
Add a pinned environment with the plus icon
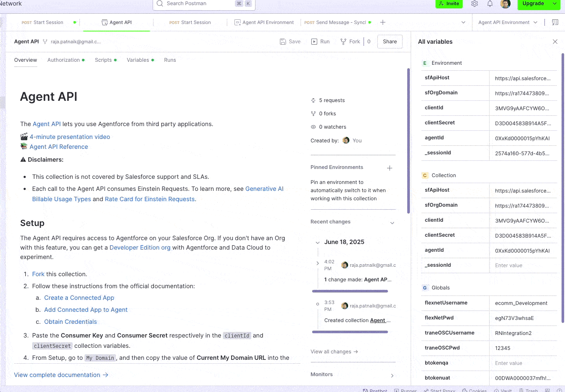(390, 168)
